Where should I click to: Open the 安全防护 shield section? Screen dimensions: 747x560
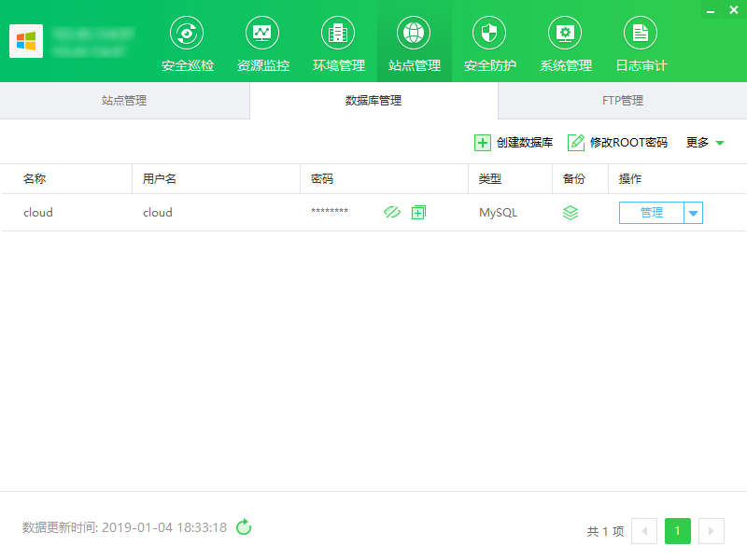click(x=489, y=44)
